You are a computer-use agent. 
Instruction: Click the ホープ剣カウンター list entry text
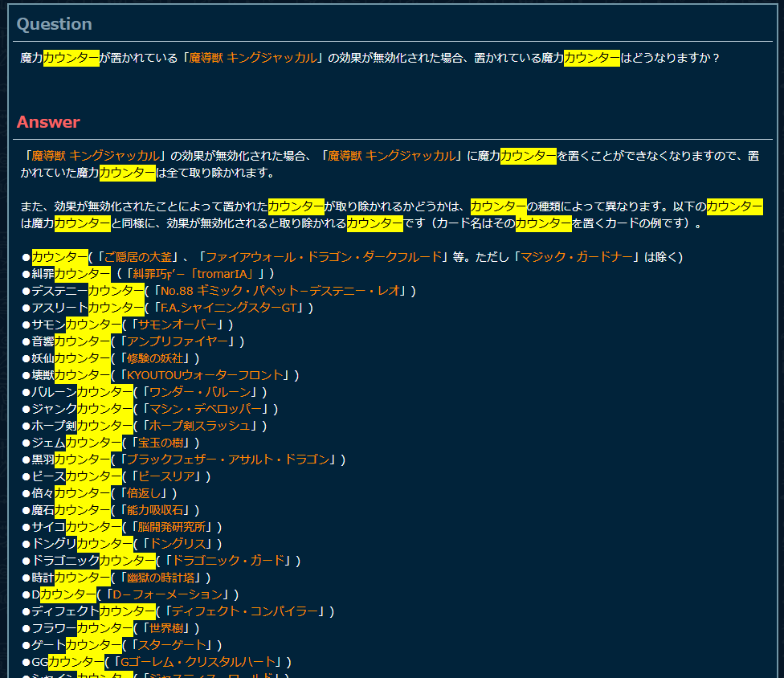tap(82, 426)
